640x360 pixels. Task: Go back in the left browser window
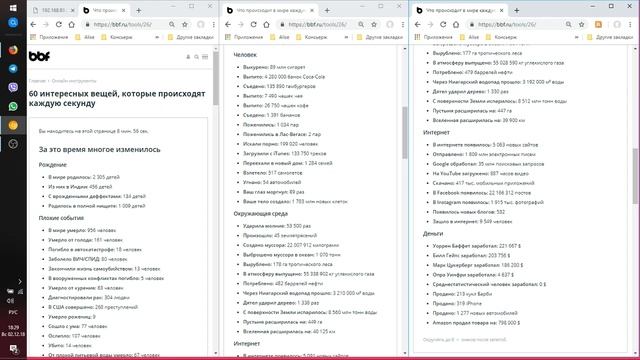[x=33, y=24]
